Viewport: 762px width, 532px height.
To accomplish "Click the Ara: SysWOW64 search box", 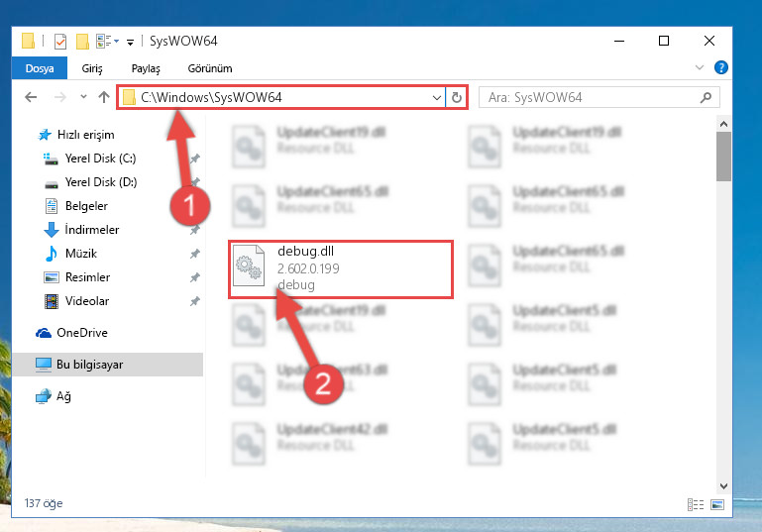I will pos(599,97).
